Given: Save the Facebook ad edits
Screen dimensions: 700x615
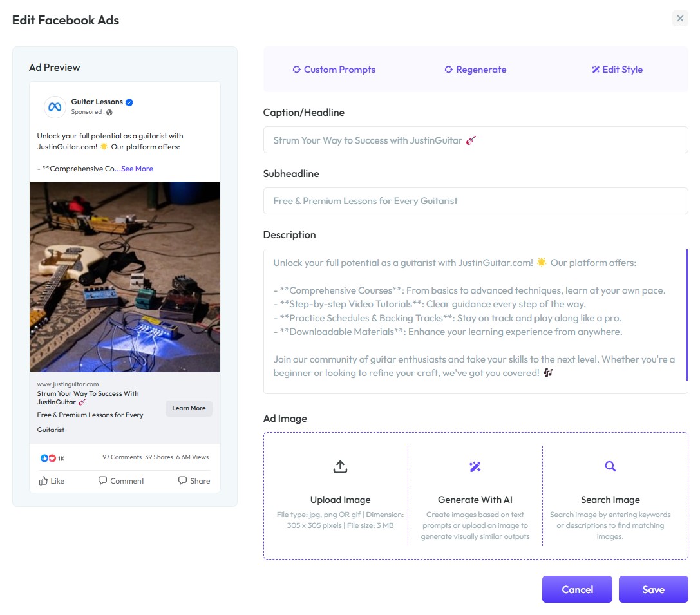Looking at the screenshot, I should pos(653,589).
